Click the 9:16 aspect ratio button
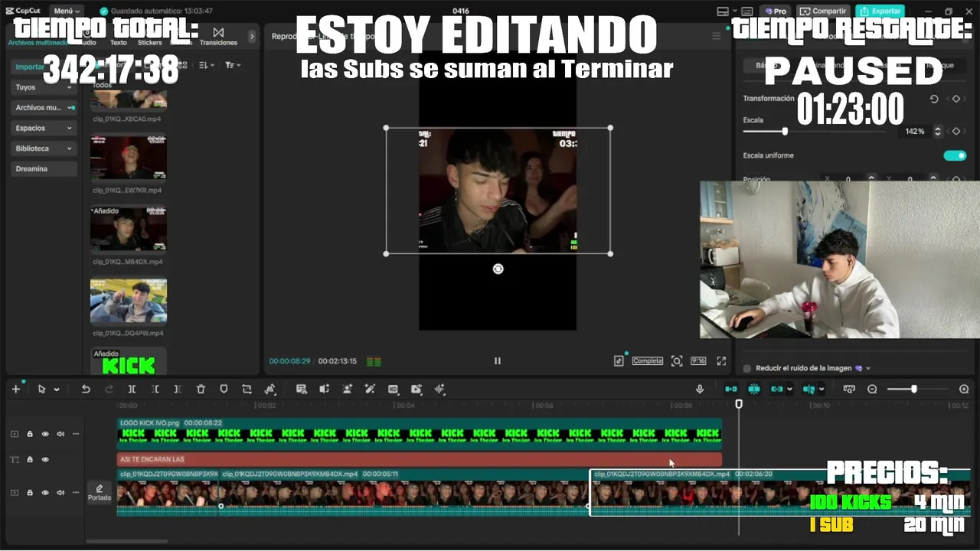 tap(698, 360)
